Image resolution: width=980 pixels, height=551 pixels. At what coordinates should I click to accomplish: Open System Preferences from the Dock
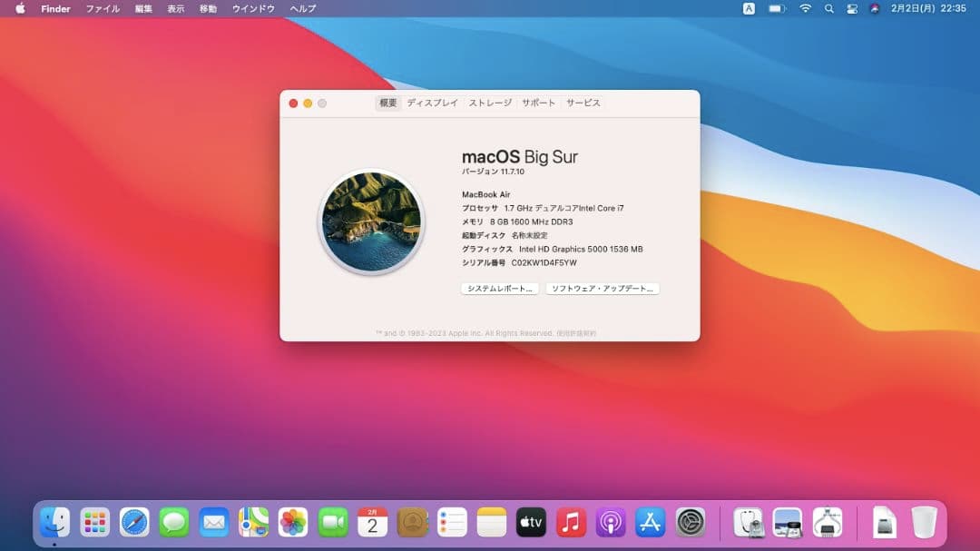[x=690, y=523]
